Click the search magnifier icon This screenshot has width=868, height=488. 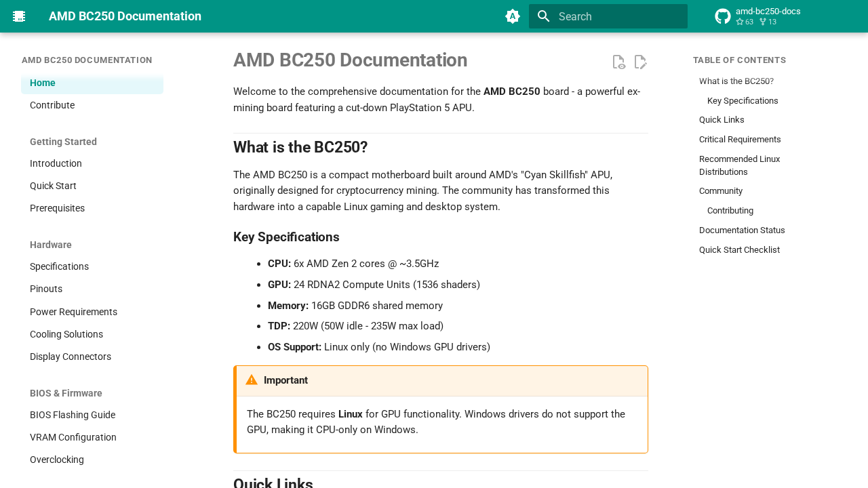point(543,16)
